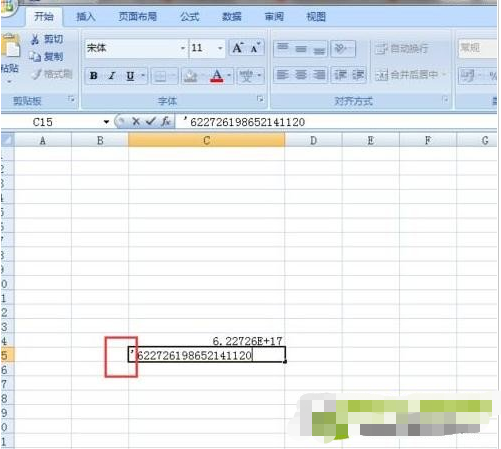Viewport: 501px width, 449px height.
Task: Click the Cut (剪切) scissors icon
Action: (x=35, y=39)
